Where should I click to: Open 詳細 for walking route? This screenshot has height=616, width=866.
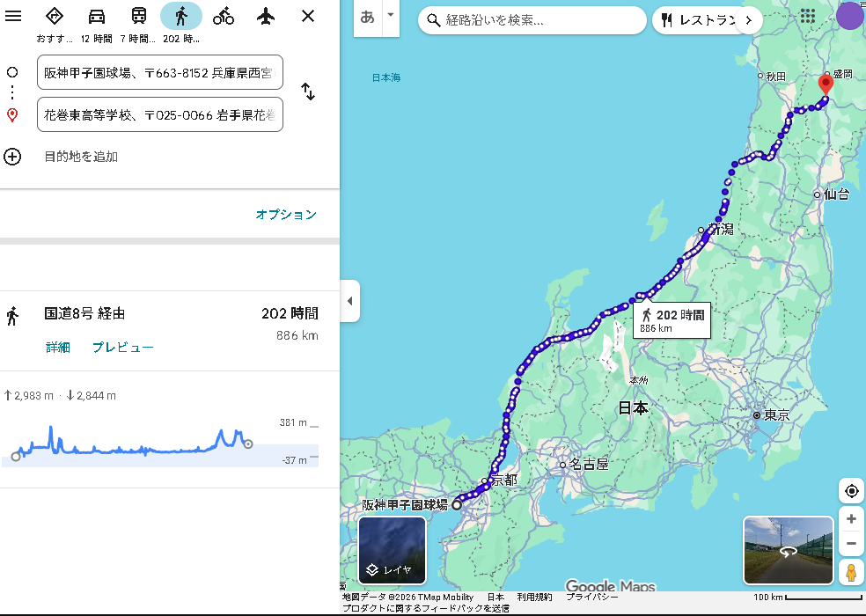[58, 348]
